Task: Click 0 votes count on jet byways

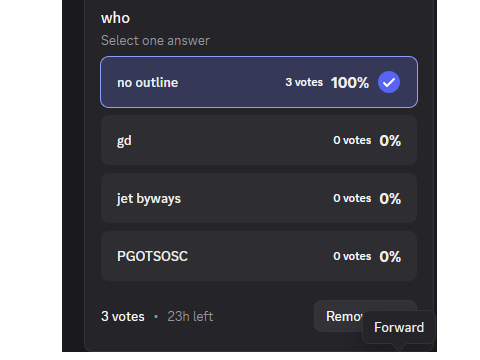Action: point(352,198)
